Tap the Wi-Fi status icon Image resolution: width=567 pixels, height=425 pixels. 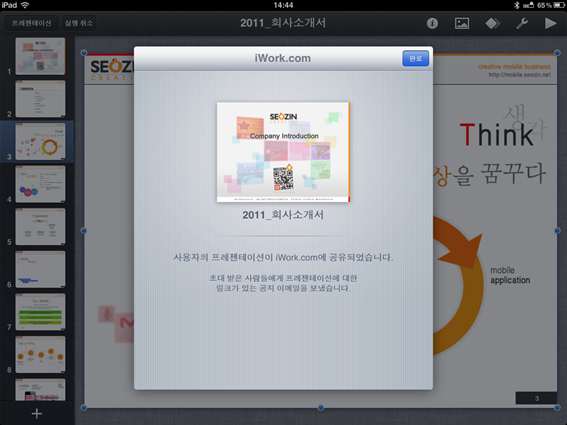[25, 5]
